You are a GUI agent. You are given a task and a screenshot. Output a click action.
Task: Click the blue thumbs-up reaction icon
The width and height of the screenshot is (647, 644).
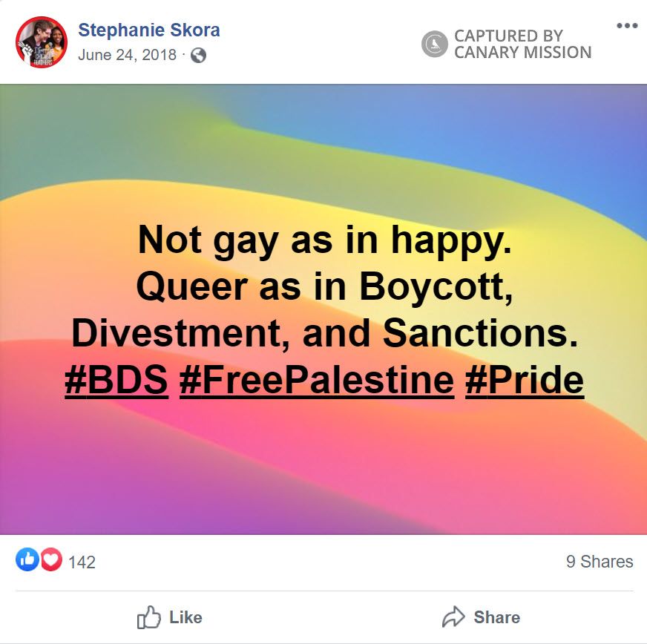27,561
